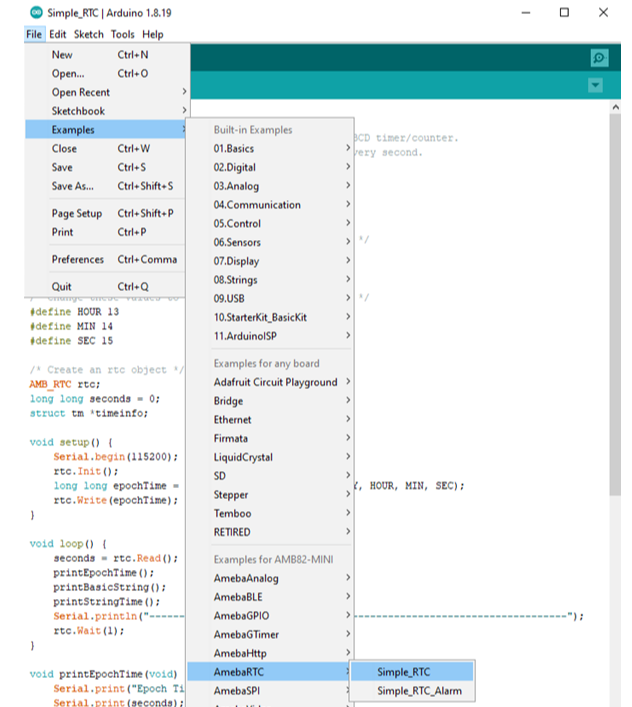Click the 'rtc.Wait(1);' code line
This screenshot has height=707, width=632.
[89, 631]
